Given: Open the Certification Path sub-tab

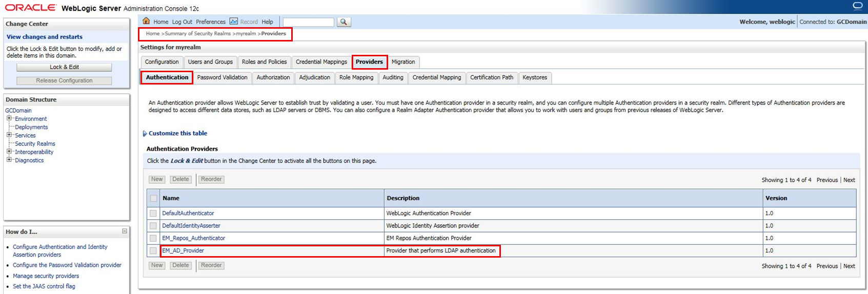Looking at the screenshot, I should 492,77.
